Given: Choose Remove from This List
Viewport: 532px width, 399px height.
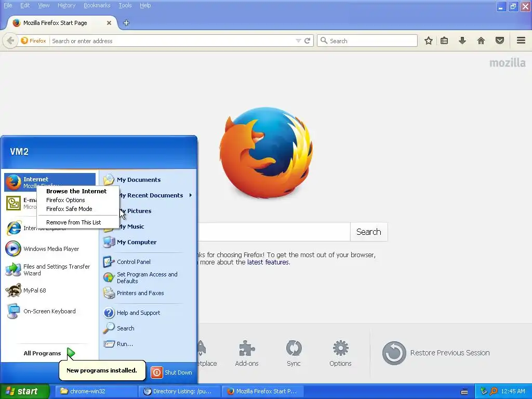Looking at the screenshot, I should [x=78, y=222].
